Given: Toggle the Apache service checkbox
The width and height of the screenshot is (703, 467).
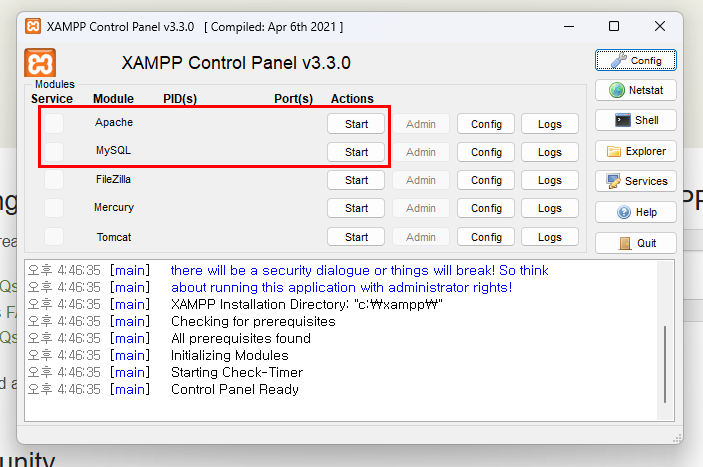Looking at the screenshot, I should 54,123.
